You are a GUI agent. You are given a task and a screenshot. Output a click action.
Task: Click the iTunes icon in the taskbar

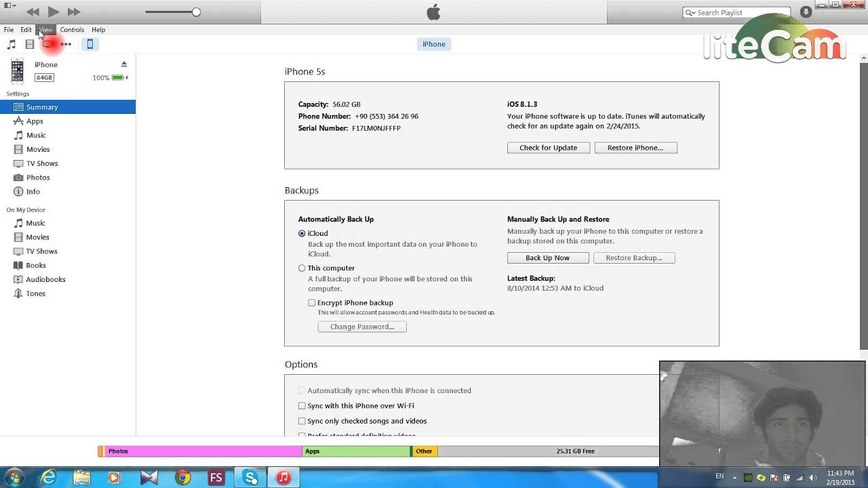283,478
